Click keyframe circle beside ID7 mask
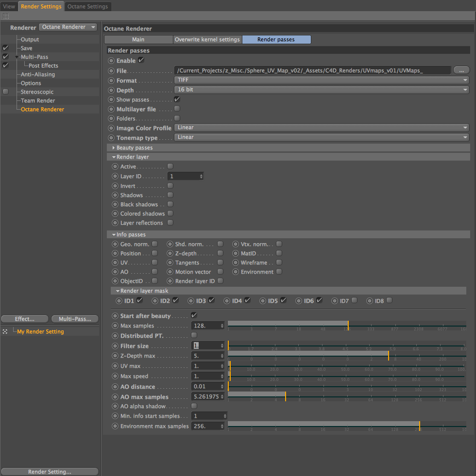The width and height of the screenshot is (476, 476). click(x=335, y=301)
